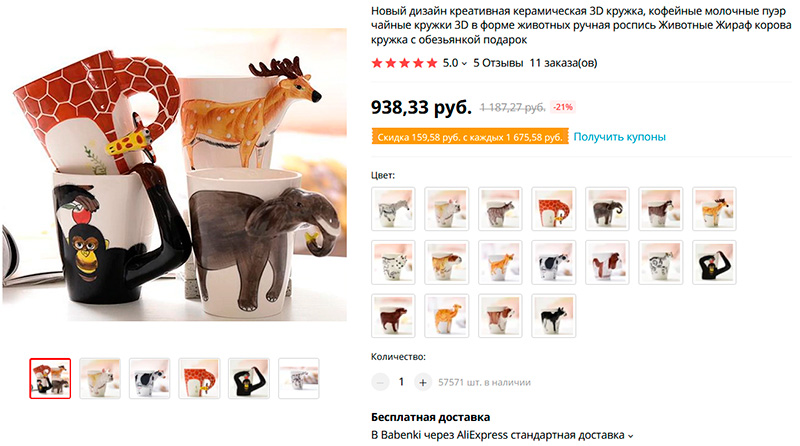Open the Получить купоны link

click(619, 137)
